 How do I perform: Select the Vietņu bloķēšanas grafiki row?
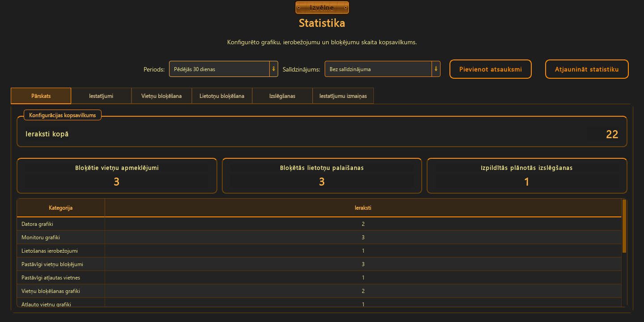[x=319, y=291]
